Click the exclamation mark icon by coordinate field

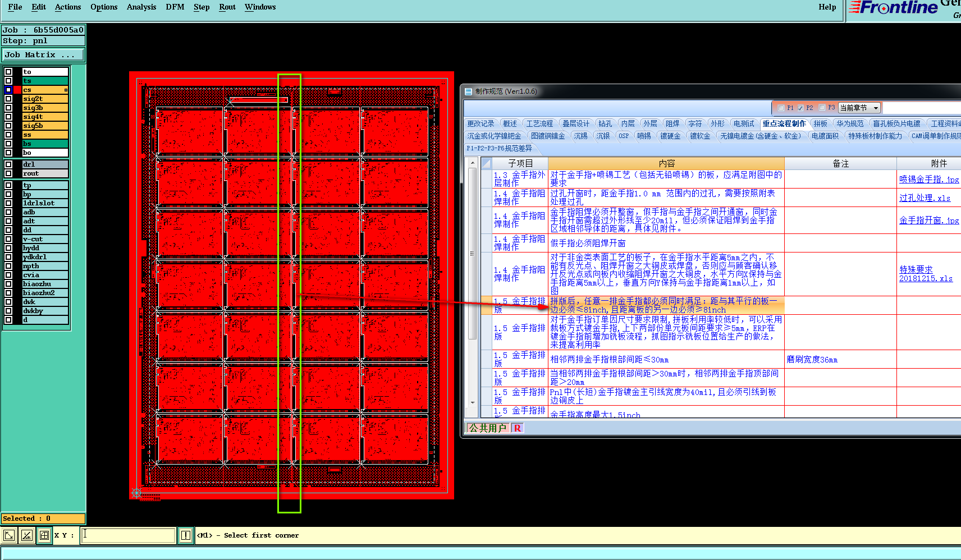(x=186, y=535)
